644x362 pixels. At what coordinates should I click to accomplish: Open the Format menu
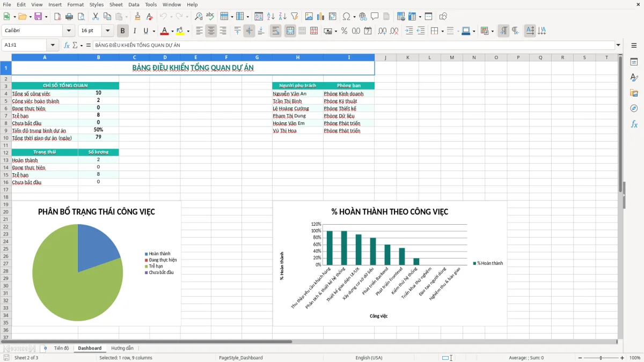coord(75,4)
